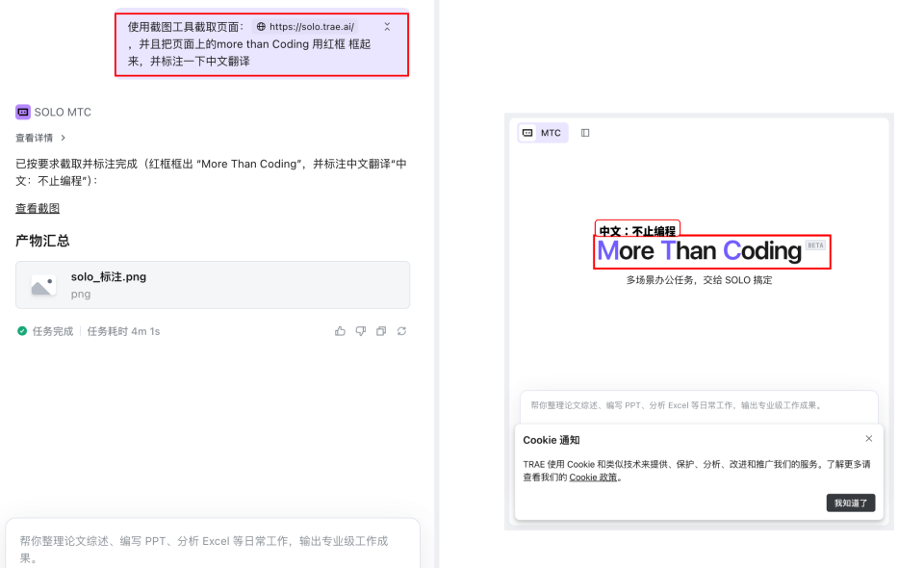924x568 pixels.
Task: Regenerate the response with the refresh icon
Action: point(401,330)
